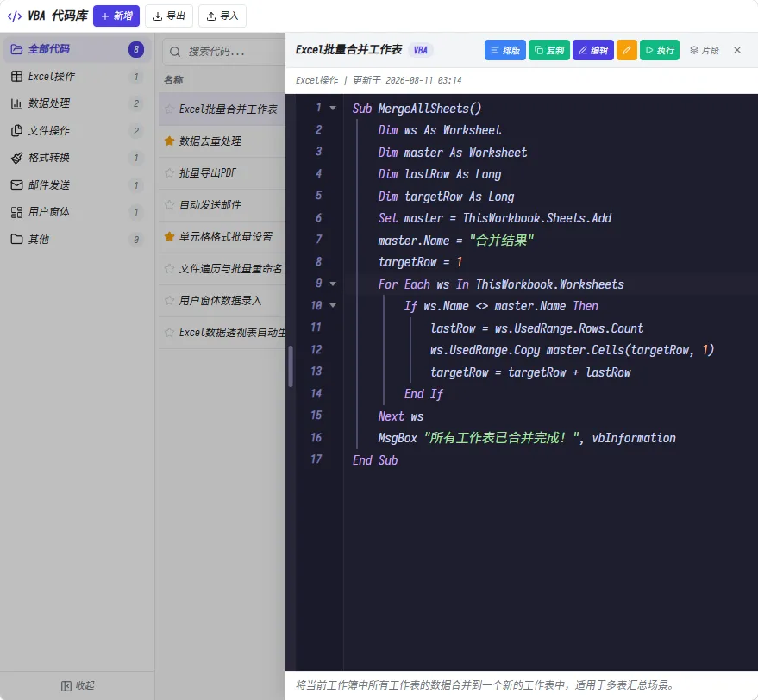Toggle favorite star for Excel批量合并工作表

point(169,109)
